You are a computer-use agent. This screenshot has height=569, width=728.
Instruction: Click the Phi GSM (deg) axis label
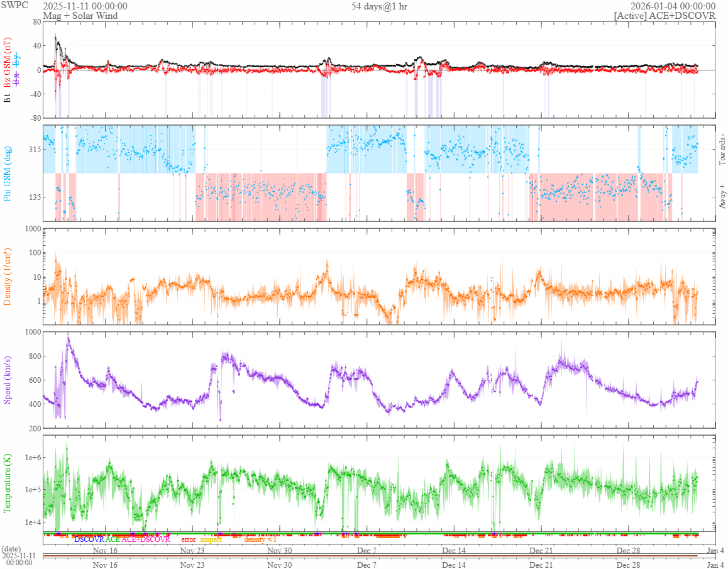8,173
